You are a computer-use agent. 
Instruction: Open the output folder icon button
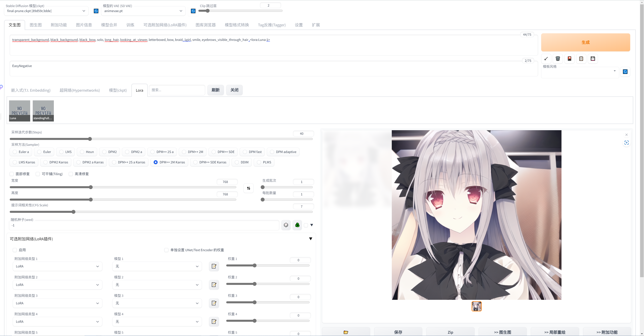click(x=346, y=332)
